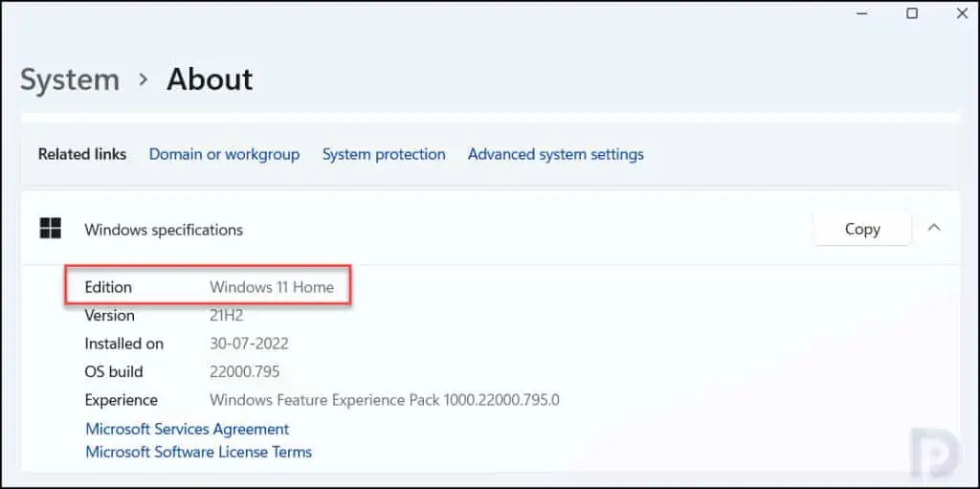Click the Experience label

coord(121,400)
